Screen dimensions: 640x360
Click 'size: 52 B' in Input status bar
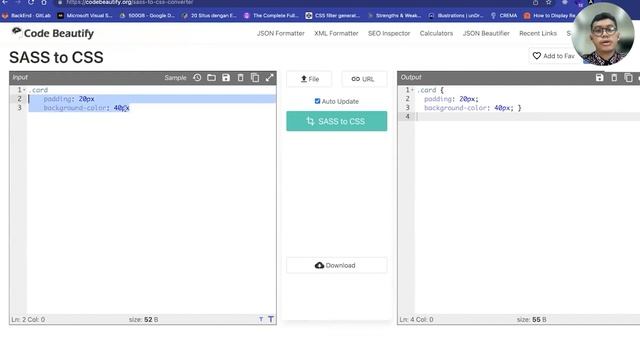143,320
